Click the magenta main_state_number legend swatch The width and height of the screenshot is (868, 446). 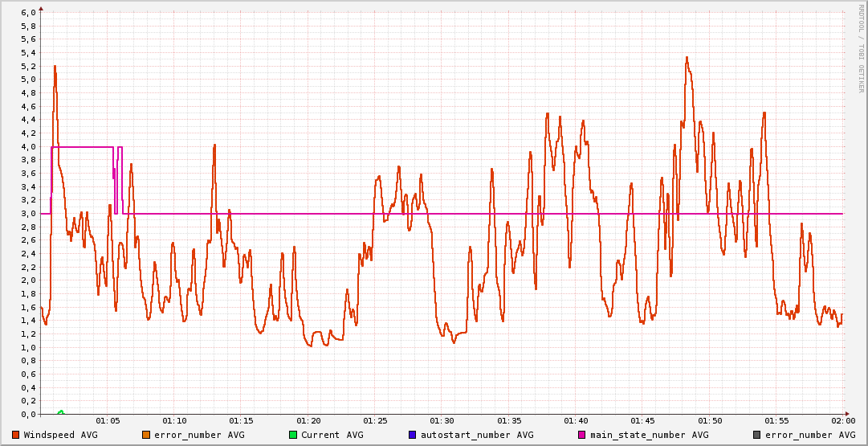(x=583, y=435)
